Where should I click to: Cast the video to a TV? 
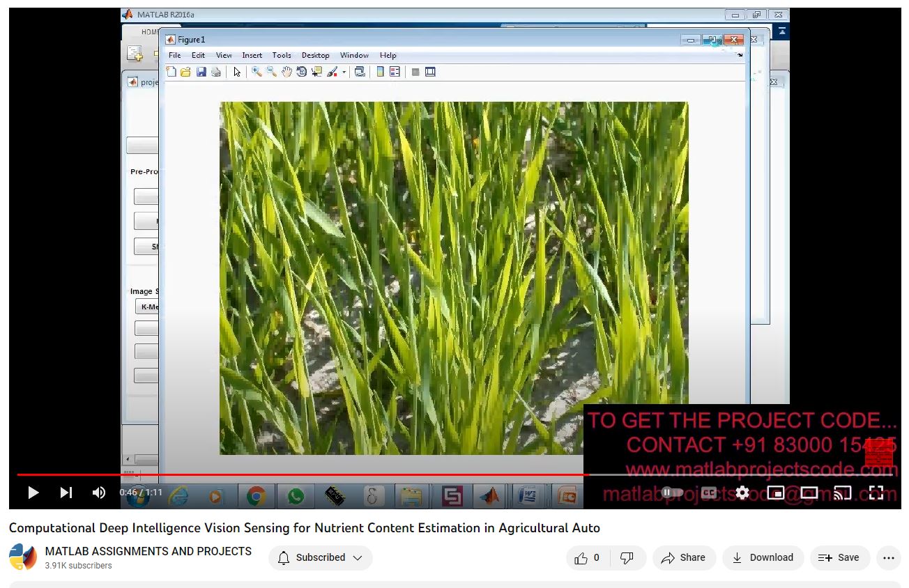point(843,493)
